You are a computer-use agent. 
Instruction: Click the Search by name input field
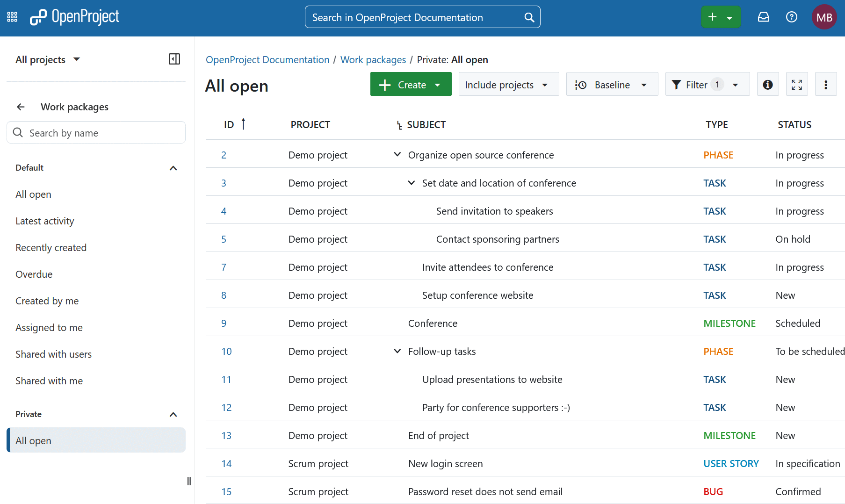[96, 132]
